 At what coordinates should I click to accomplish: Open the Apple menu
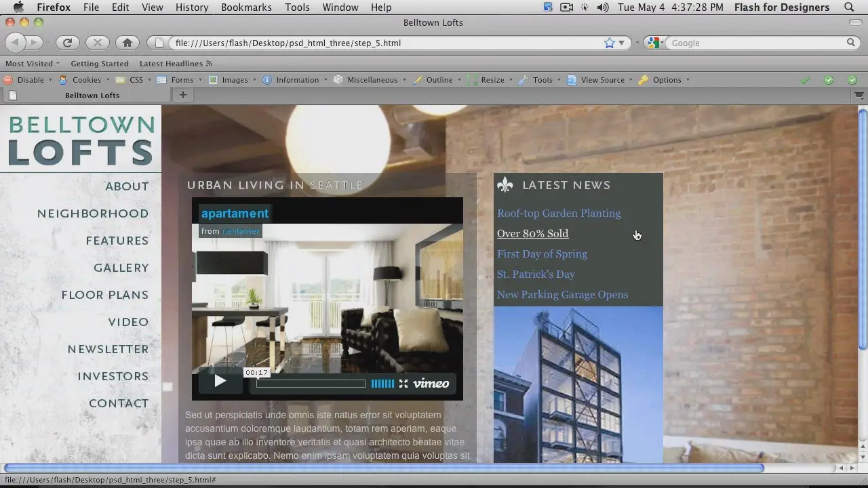18,7
